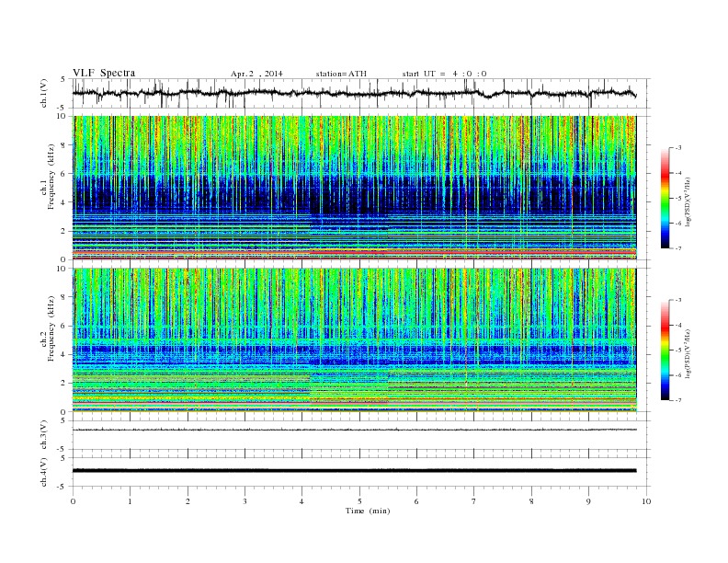Screen dimensions: 728x563
Task: Click the ch.2 spectrogram color scale bar
Action: (x=665, y=350)
